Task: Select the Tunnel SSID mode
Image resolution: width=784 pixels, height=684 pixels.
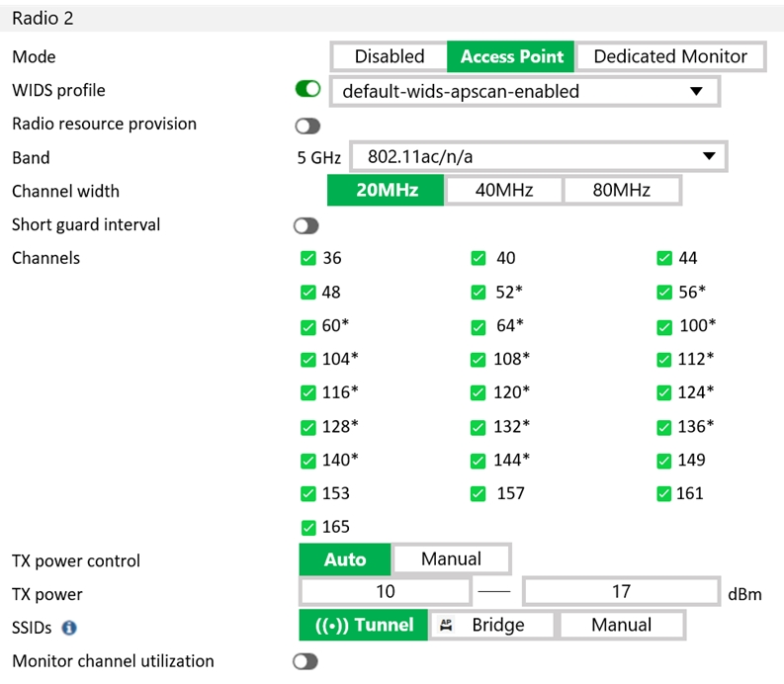Action: click(363, 625)
